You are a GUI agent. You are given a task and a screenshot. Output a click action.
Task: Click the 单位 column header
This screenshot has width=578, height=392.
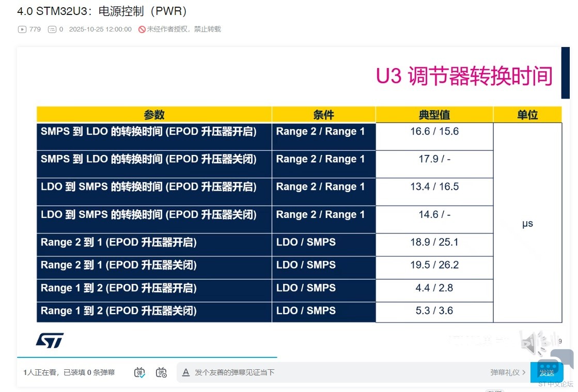[527, 115]
